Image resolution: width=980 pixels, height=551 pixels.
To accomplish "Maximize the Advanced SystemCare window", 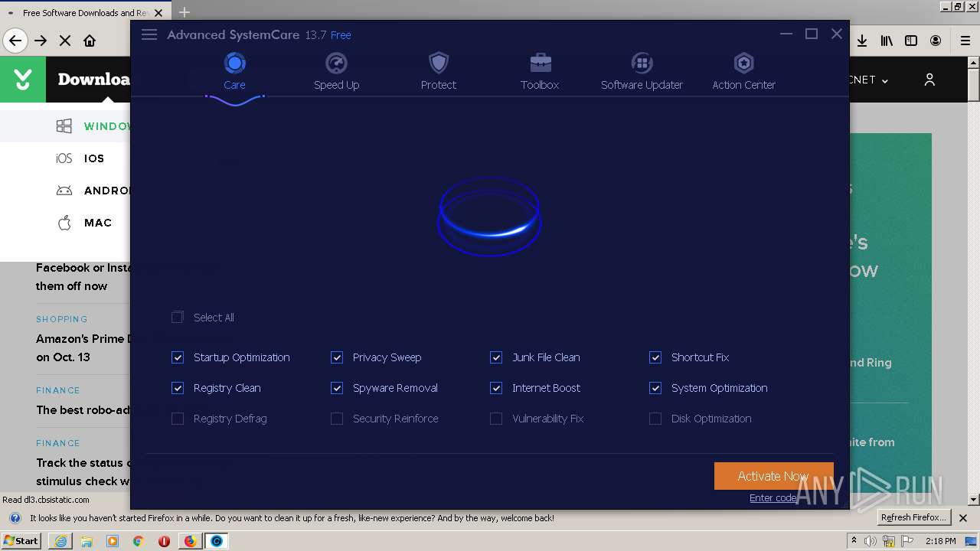I will 812,34.
